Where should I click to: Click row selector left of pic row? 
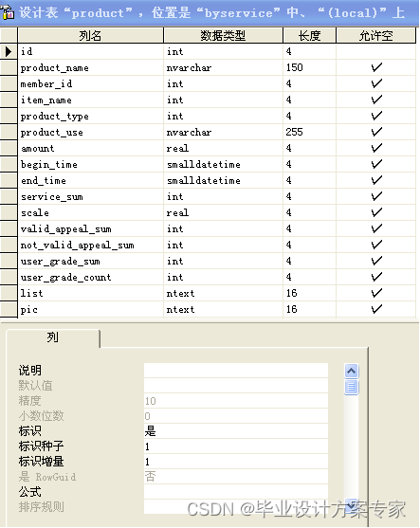click(9, 309)
